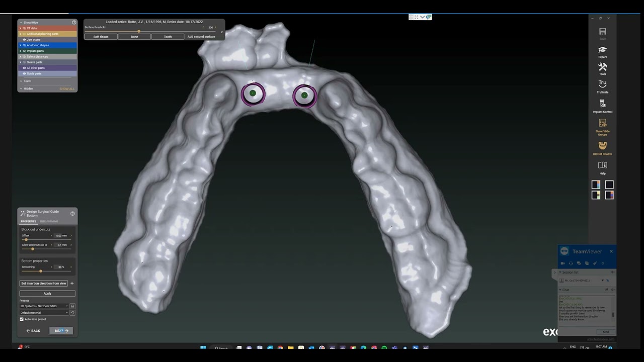Click the Show/Hide Groups icon
The image size is (644, 362).
pyautogui.click(x=602, y=123)
